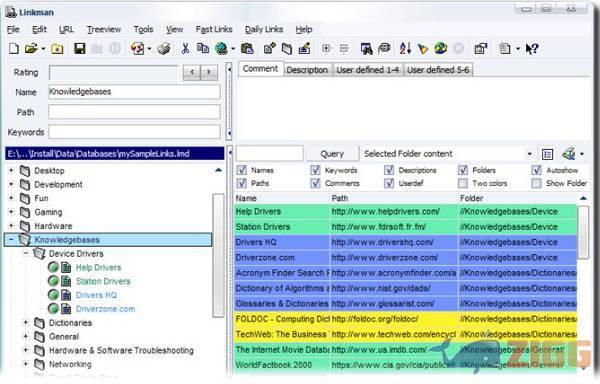Open the Fast Links menu
This screenshot has width=600, height=384.
pos(214,29)
